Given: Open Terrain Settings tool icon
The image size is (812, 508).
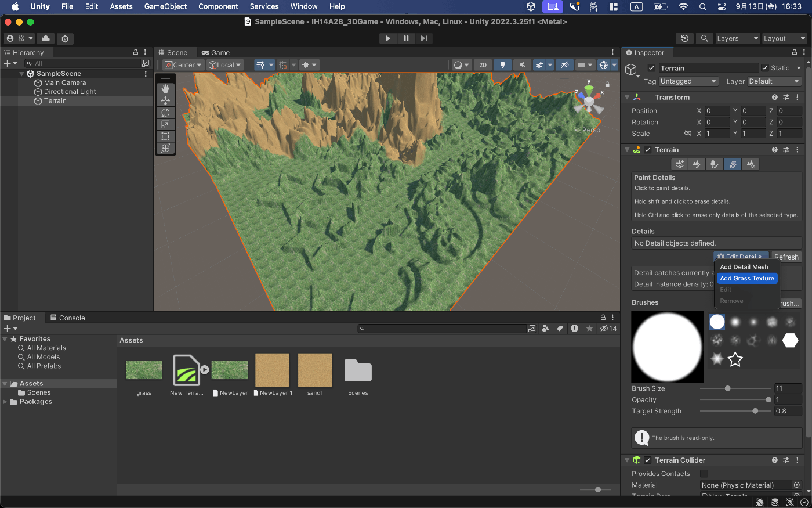Looking at the screenshot, I should pyautogui.click(x=751, y=164).
